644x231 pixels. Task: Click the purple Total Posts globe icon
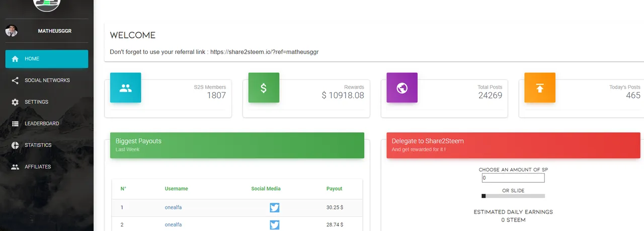pyautogui.click(x=402, y=88)
